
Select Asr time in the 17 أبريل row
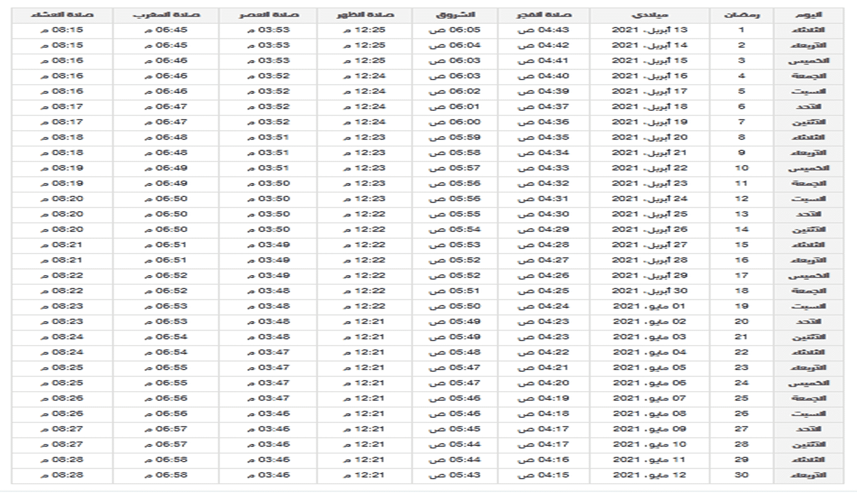[268, 92]
